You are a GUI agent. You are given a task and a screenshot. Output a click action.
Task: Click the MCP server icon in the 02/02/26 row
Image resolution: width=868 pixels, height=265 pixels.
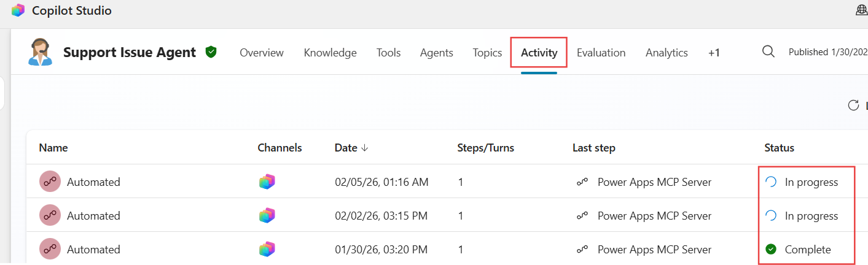[x=582, y=215]
